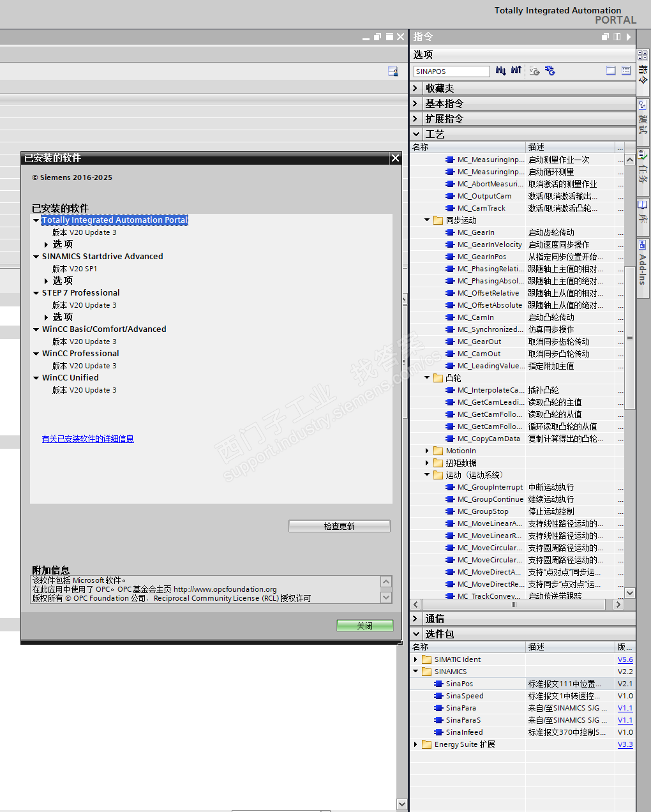Click the 检查更新 button

pyautogui.click(x=340, y=526)
